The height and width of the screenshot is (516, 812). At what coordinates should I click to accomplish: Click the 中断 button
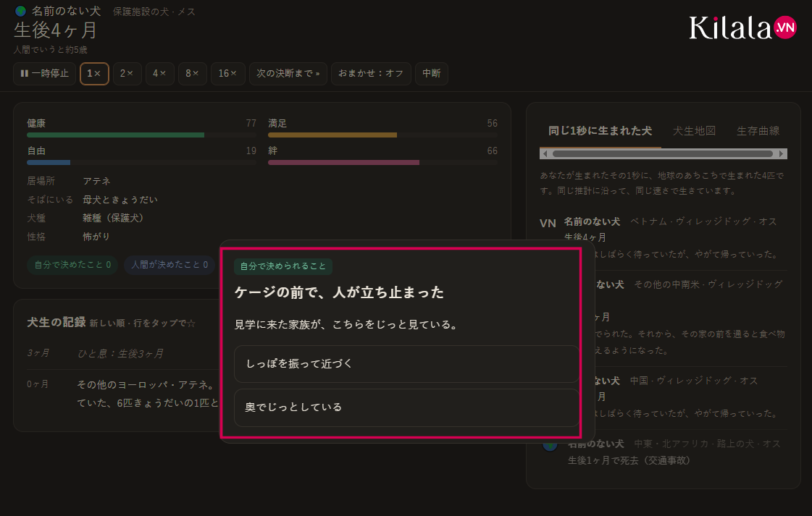432,74
